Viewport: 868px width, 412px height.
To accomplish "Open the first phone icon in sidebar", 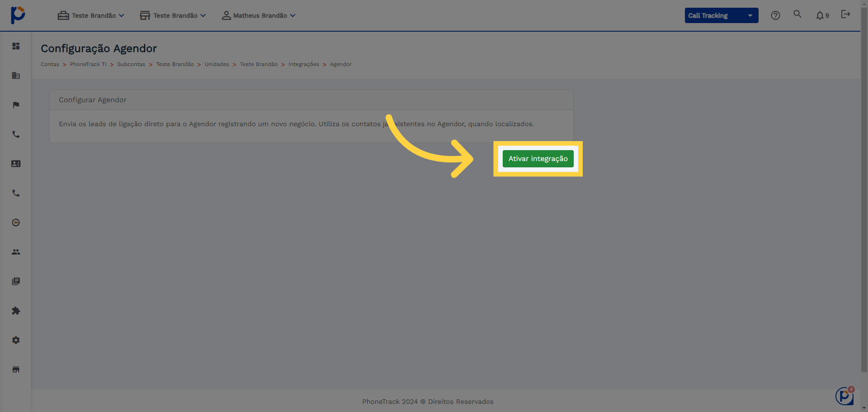I will point(16,134).
